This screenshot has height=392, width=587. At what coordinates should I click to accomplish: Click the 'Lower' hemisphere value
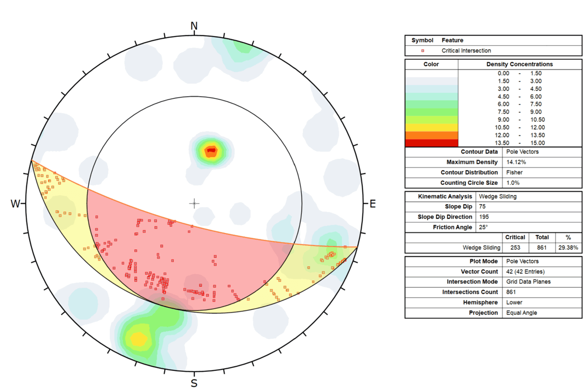pyautogui.click(x=514, y=302)
